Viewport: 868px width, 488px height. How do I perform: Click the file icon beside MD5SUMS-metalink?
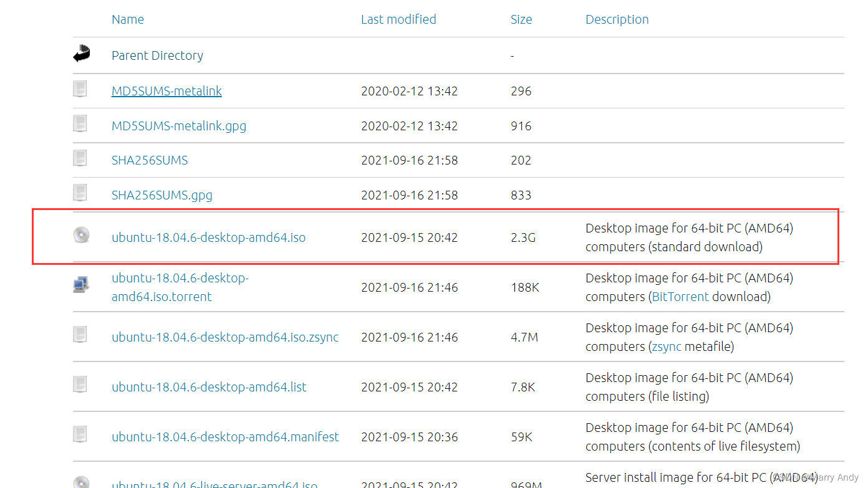point(80,89)
